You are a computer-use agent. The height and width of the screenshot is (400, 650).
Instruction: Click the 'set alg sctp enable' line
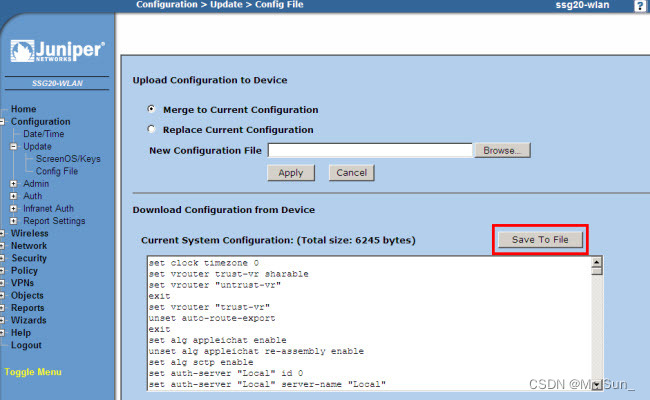201,362
